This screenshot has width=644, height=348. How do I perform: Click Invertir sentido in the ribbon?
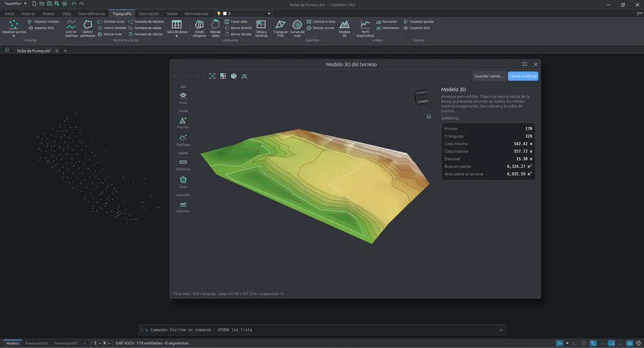pos(112,28)
